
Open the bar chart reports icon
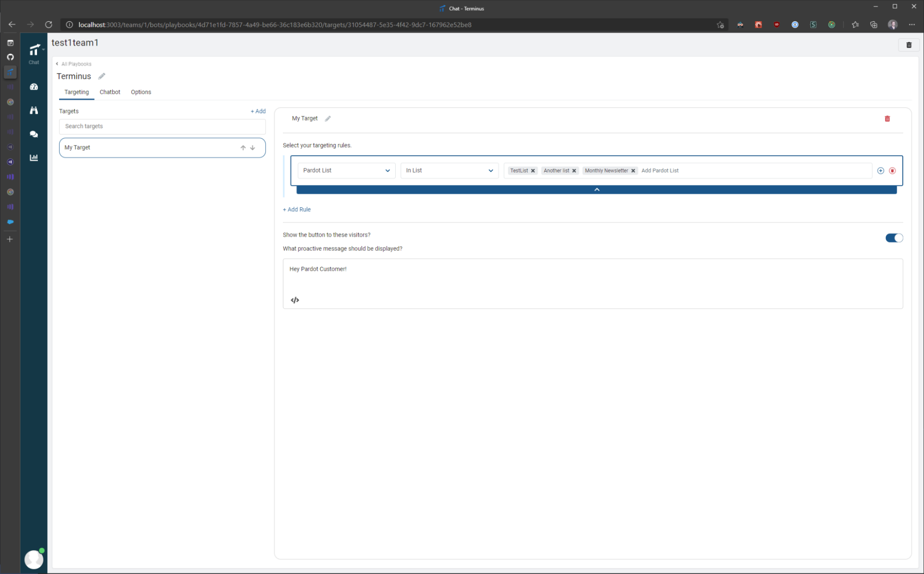pyautogui.click(x=34, y=158)
